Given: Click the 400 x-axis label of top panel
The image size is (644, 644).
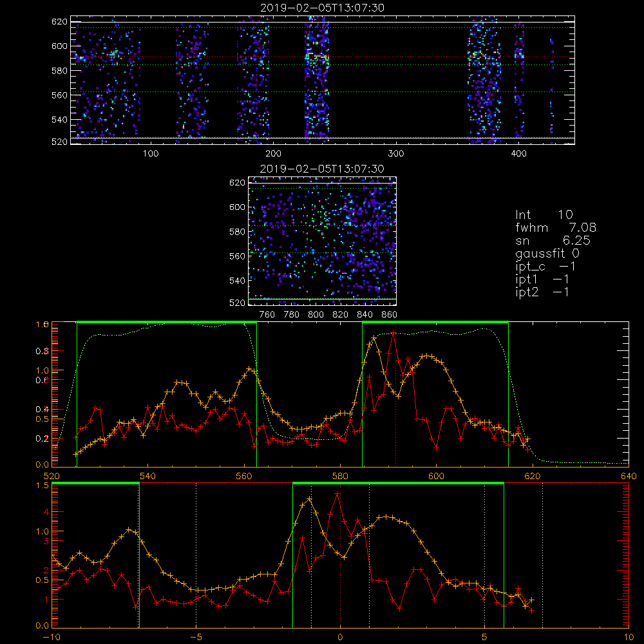Looking at the screenshot, I should (x=518, y=154).
